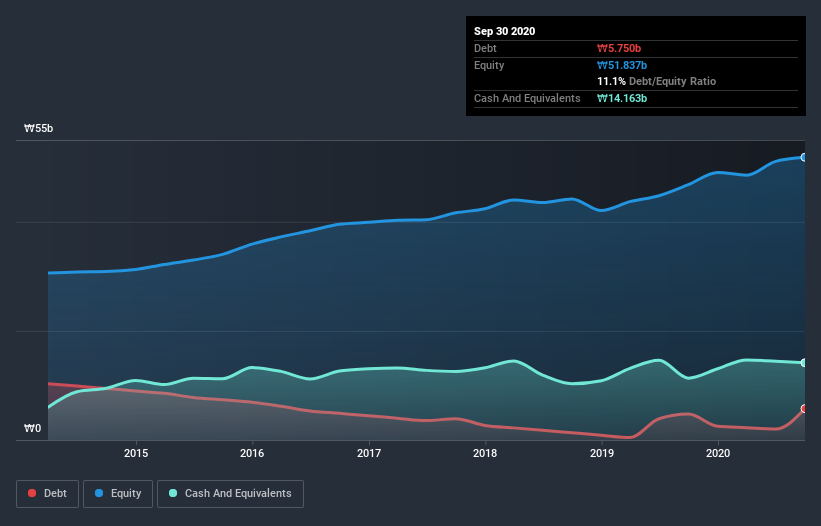Click the ₩14.163b cash value
Viewport: 821px width, 526px height.
[x=622, y=98]
